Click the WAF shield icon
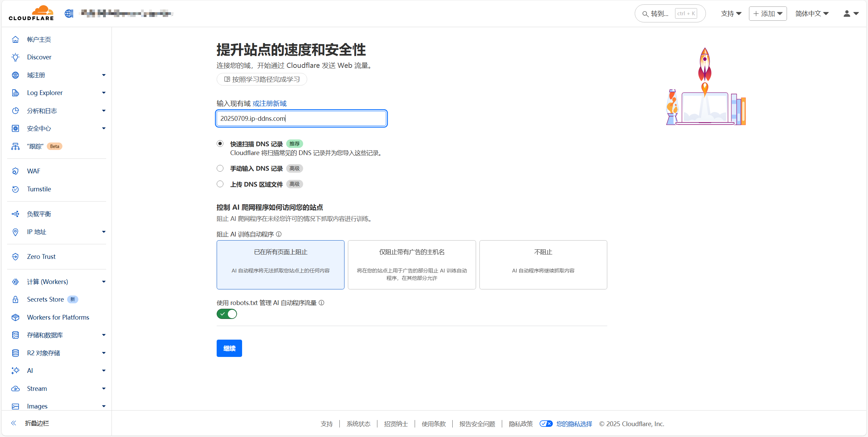868x437 pixels. pos(15,171)
